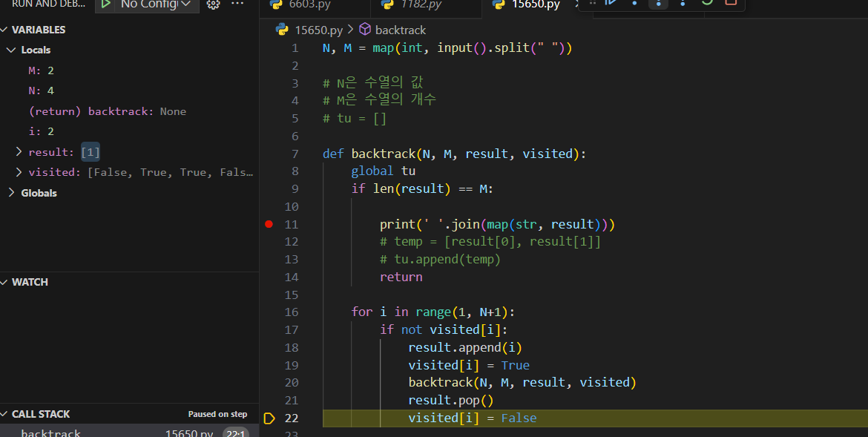Screen dimensions: 868x437
Task: Click the RUN AND DEBUG panel title
Action: (48, 3)
